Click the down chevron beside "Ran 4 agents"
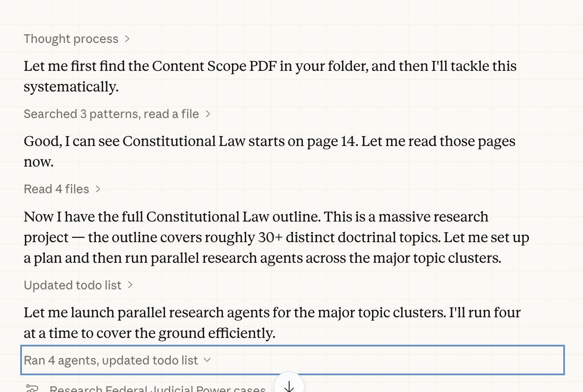583x392 pixels. pos(207,360)
